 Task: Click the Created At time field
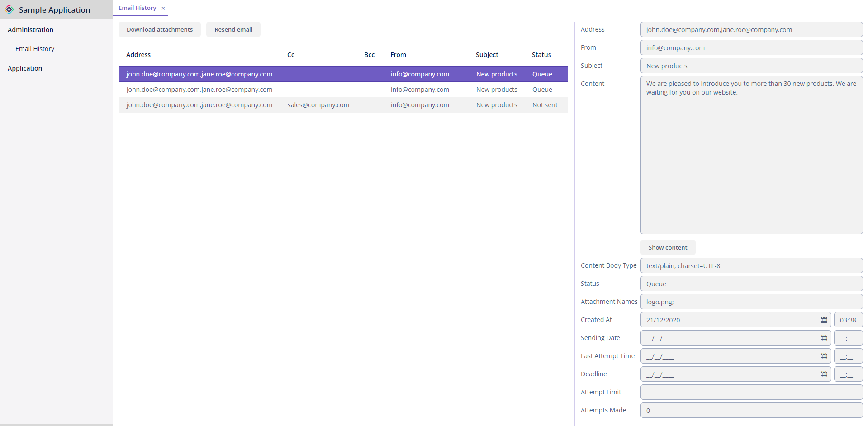pos(848,320)
